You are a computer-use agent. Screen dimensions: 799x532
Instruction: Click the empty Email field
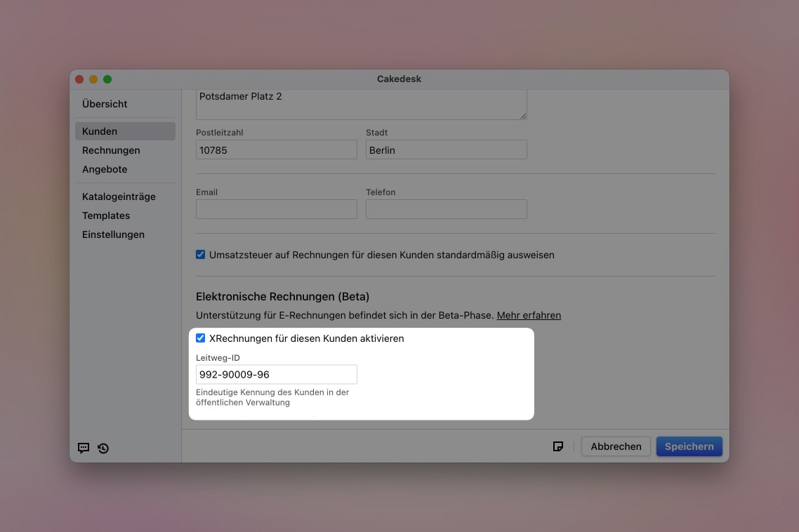tap(276, 209)
